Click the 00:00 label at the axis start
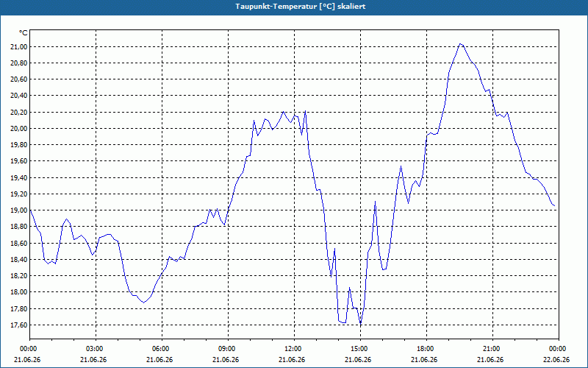This screenshot has width=588, height=368. pos(29,349)
